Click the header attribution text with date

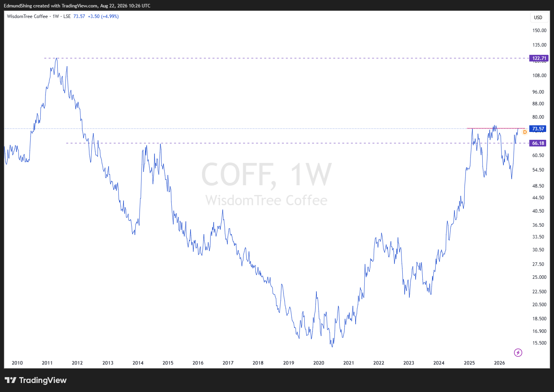(77, 6)
